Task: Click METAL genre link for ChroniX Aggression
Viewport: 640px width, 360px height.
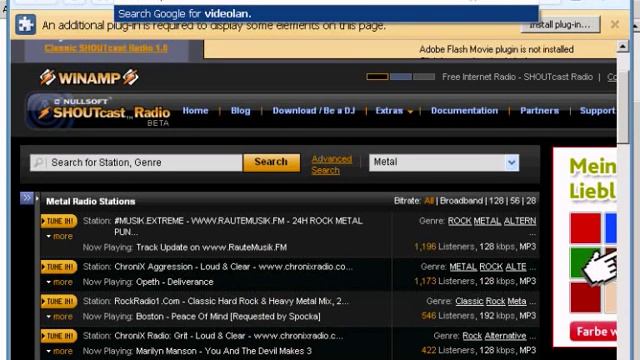Action: [x=463, y=267]
